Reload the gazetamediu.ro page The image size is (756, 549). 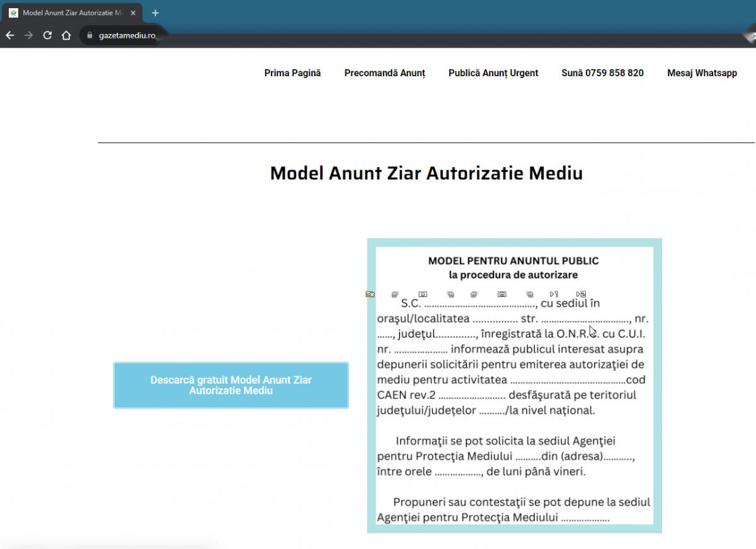(47, 35)
